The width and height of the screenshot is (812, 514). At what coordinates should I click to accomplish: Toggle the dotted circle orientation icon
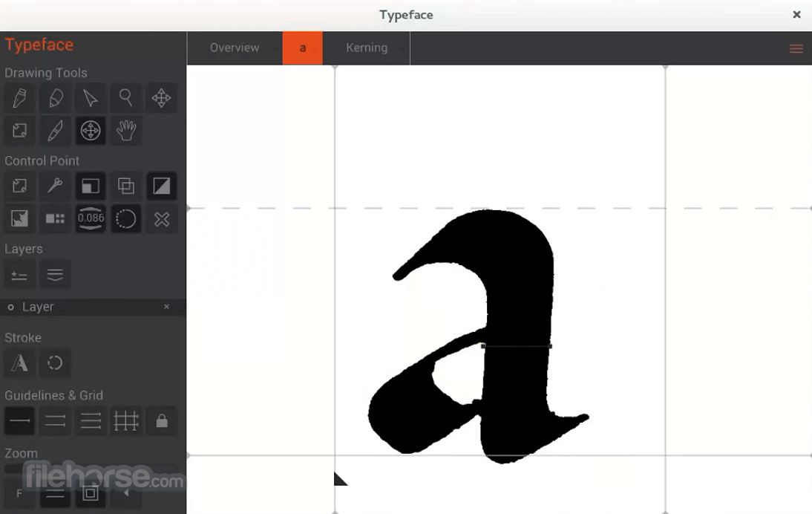pyautogui.click(x=126, y=218)
